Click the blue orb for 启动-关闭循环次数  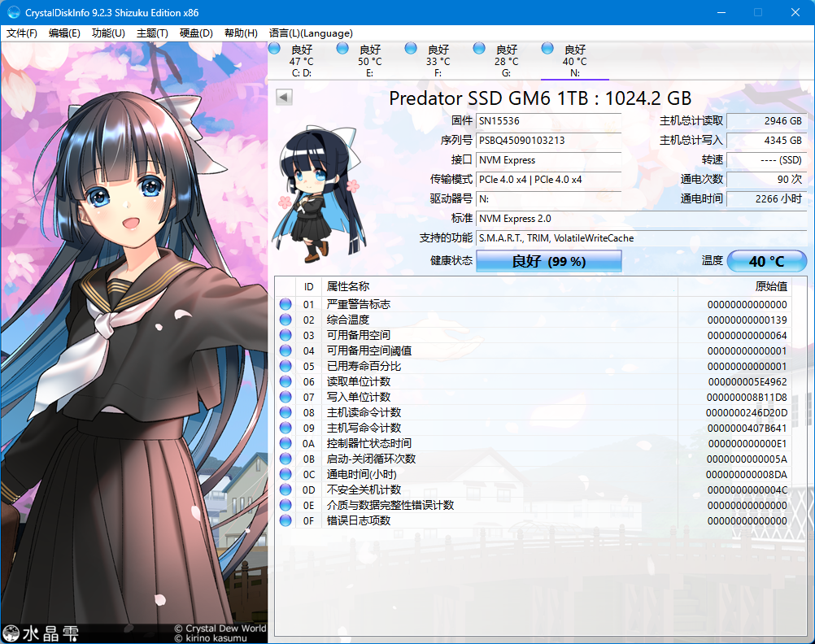point(285,459)
